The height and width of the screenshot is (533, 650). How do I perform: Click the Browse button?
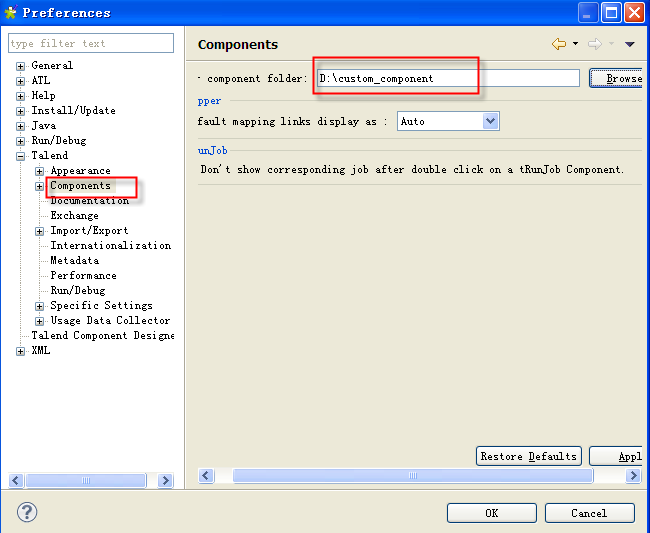(616, 78)
